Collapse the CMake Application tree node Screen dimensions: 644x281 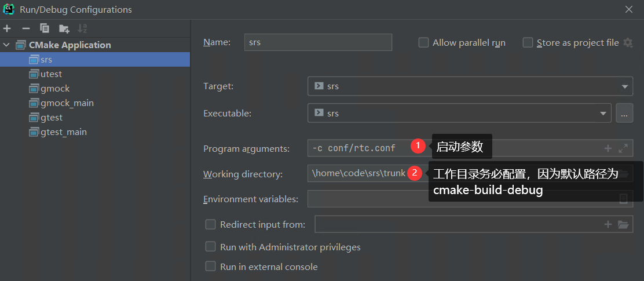[x=6, y=45]
